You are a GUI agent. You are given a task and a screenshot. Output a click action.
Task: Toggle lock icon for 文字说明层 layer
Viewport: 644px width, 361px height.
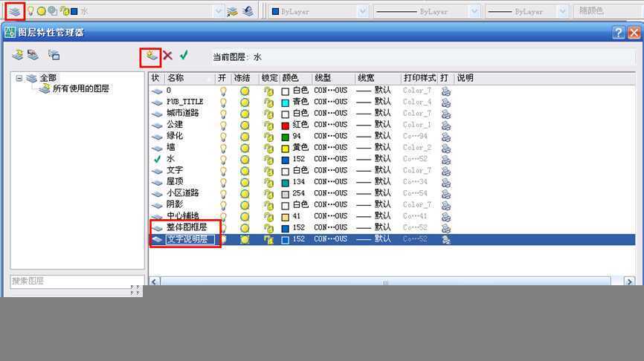(268, 240)
